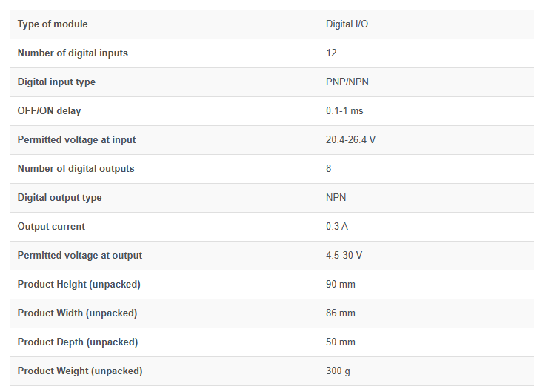Screen dimensions: 534x392
Task: Select the "86 mm" width value
Action: [x=340, y=313]
